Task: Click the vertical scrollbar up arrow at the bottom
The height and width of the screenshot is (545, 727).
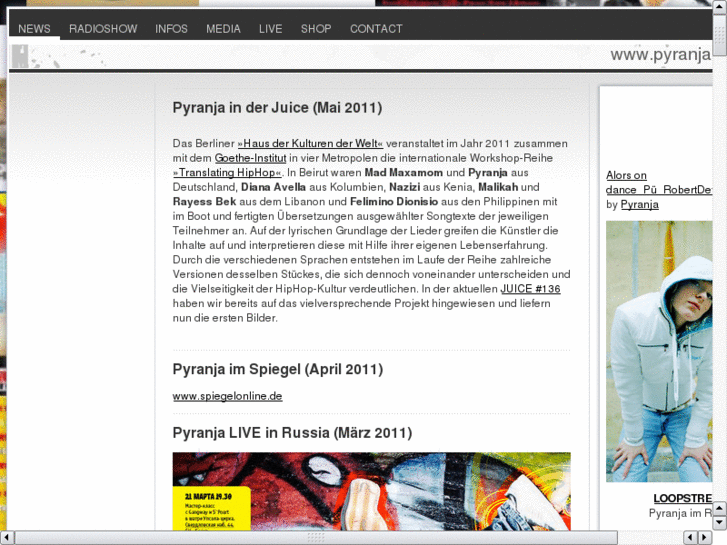Action: (x=720, y=508)
